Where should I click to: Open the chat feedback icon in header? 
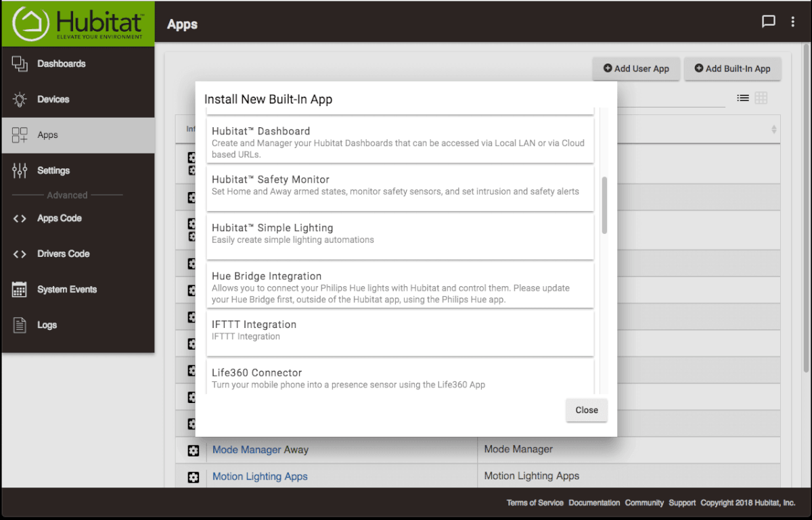coord(769,22)
